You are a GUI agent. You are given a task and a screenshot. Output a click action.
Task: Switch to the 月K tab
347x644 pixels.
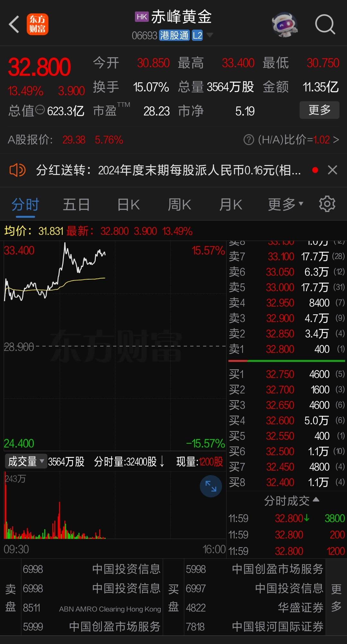point(231,205)
